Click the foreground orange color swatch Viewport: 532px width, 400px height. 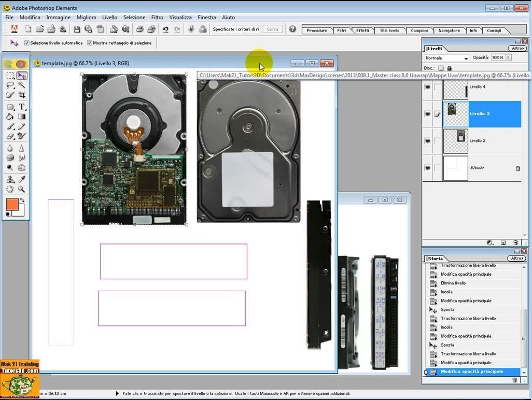[12, 205]
